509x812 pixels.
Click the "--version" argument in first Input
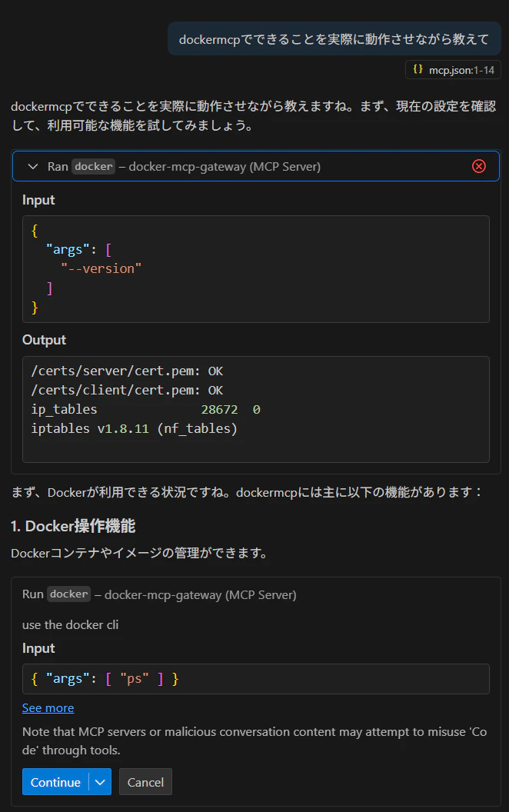point(101,268)
